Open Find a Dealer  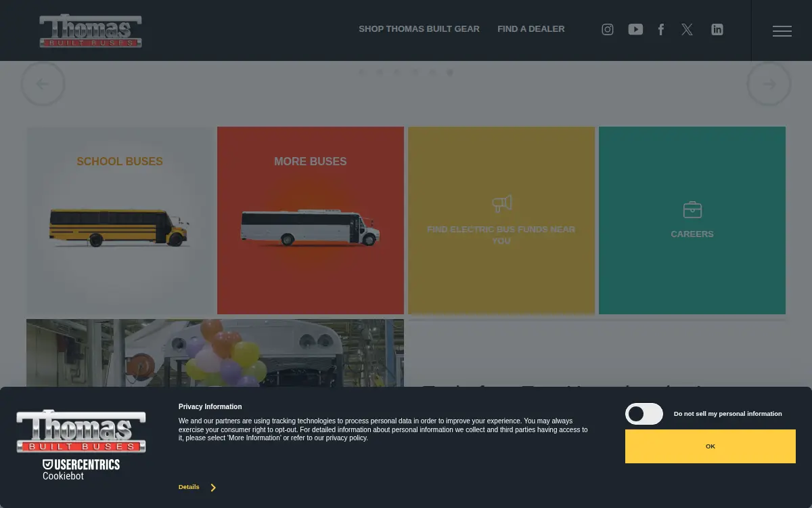click(x=531, y=29)
